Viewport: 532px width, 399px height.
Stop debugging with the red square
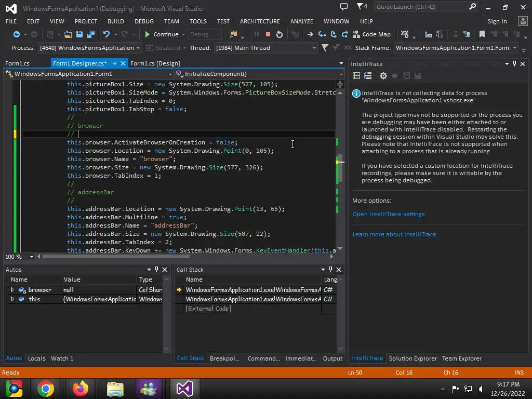point(268,34)
